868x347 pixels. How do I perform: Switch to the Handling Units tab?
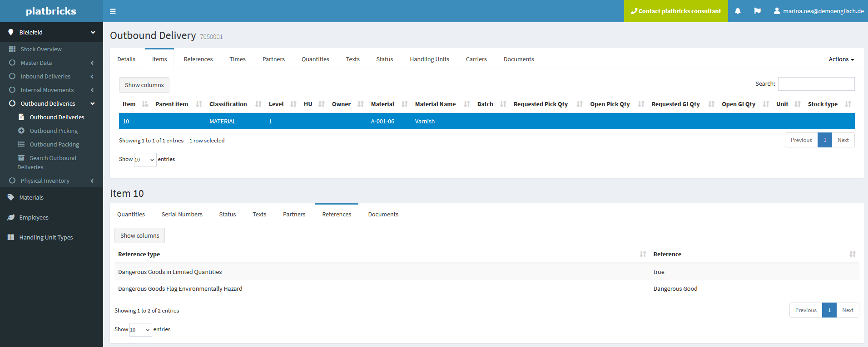click(429, 59)
